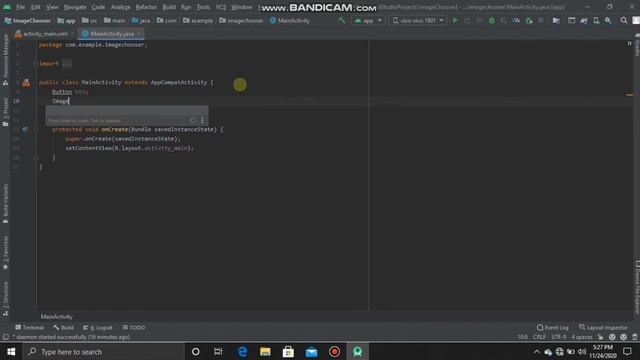
Task: Open the Refactor menu
Action: click(x=146, y=7)
